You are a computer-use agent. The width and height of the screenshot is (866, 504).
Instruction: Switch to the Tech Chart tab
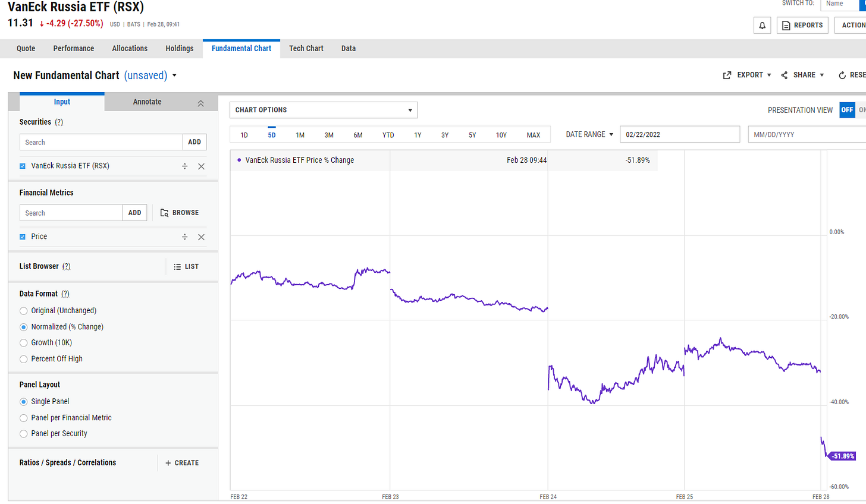tap(306, 49)
